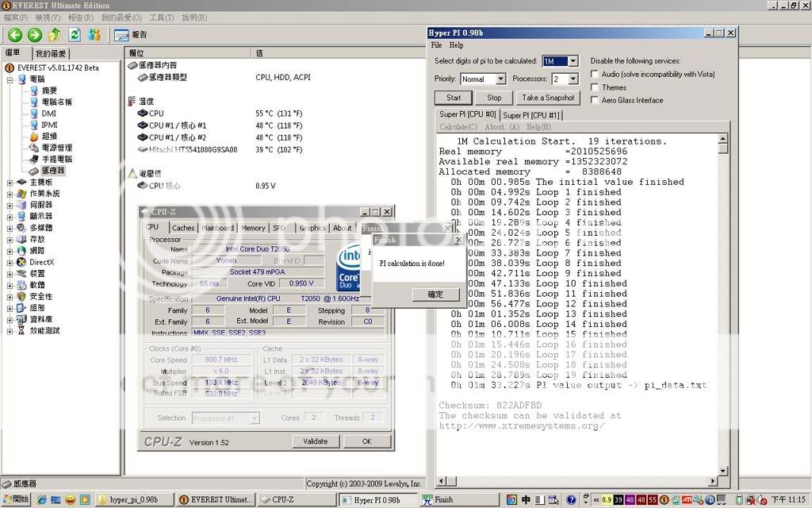
Task: Confirm the PI calculation dialog with 確定
Action: point(435,294)
